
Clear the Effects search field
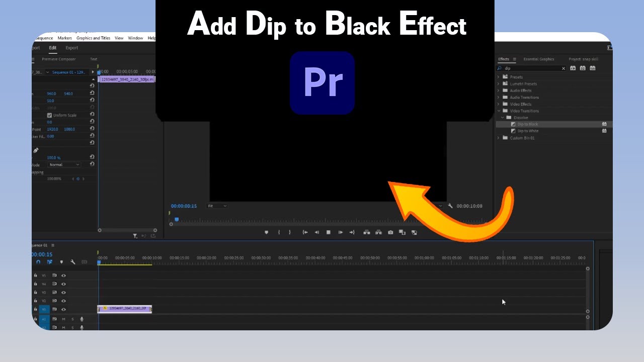[563, 68]
